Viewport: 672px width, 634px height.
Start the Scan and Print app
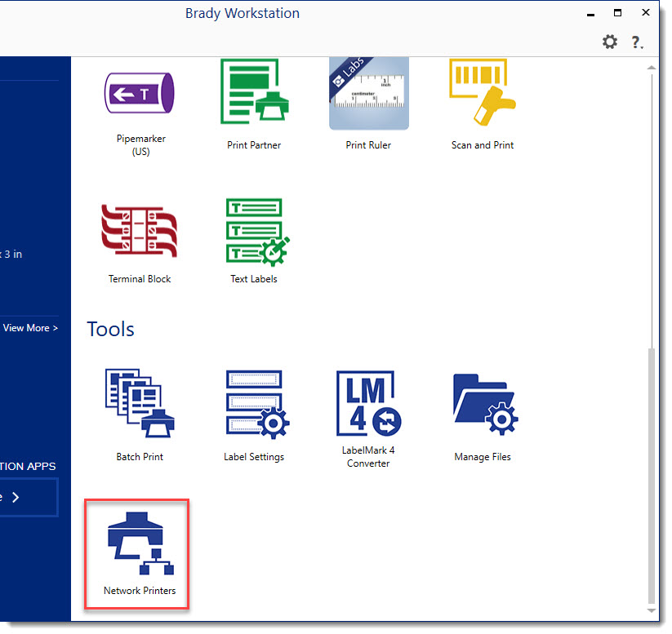pyautogui.click(x=482, y=98)
